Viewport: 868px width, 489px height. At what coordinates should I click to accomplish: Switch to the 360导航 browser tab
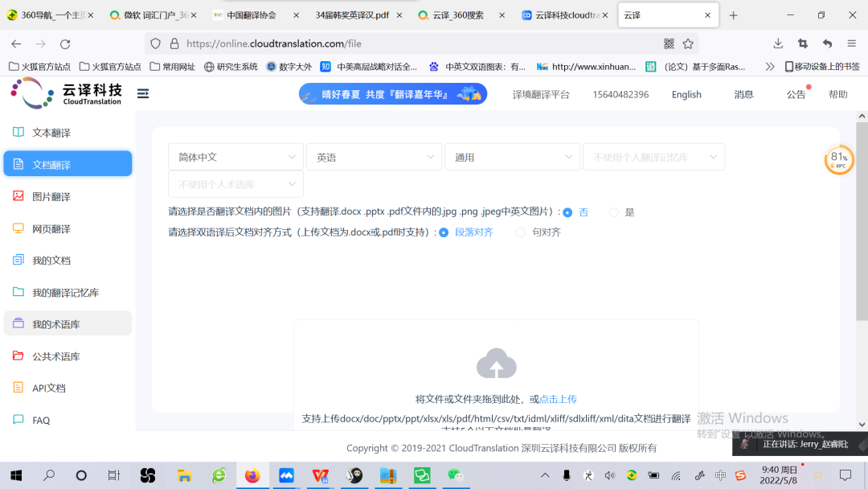pos(50,15)
